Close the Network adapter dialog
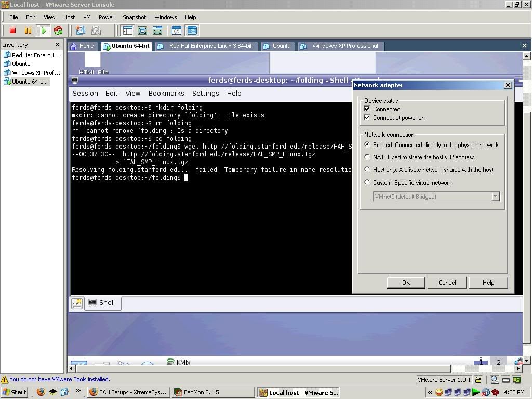Image resolution: width=532 pixels, height=399 pixels. pos(508,85)
